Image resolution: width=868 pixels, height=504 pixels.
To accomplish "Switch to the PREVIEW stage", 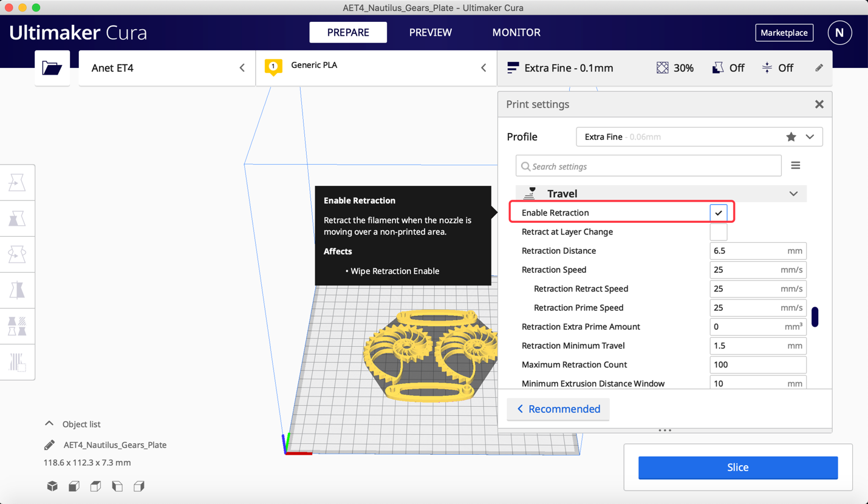I will (431, 33).
